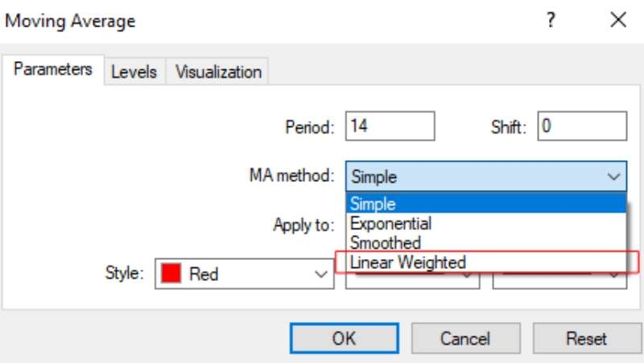Viewport: 644px width, 363px height.
Task: Open the line style dropdown chevron
Action: [x=467, y=275]
